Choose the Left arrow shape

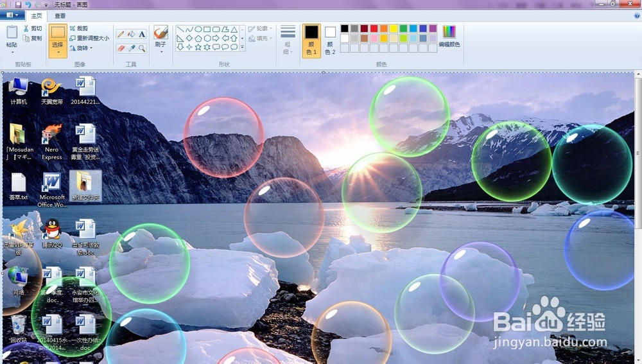(225, 38)
